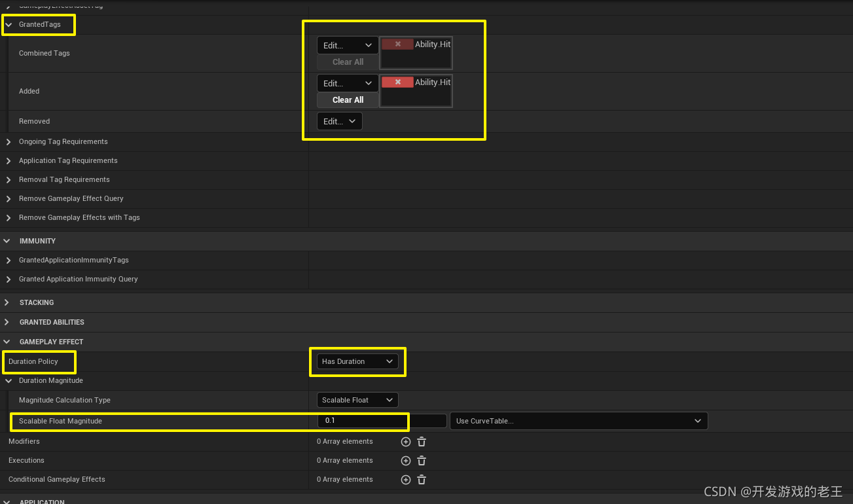Remove Ability.Hit tag from Added tags
Viewport: 853px width, 504px height.
pos(397,82)
